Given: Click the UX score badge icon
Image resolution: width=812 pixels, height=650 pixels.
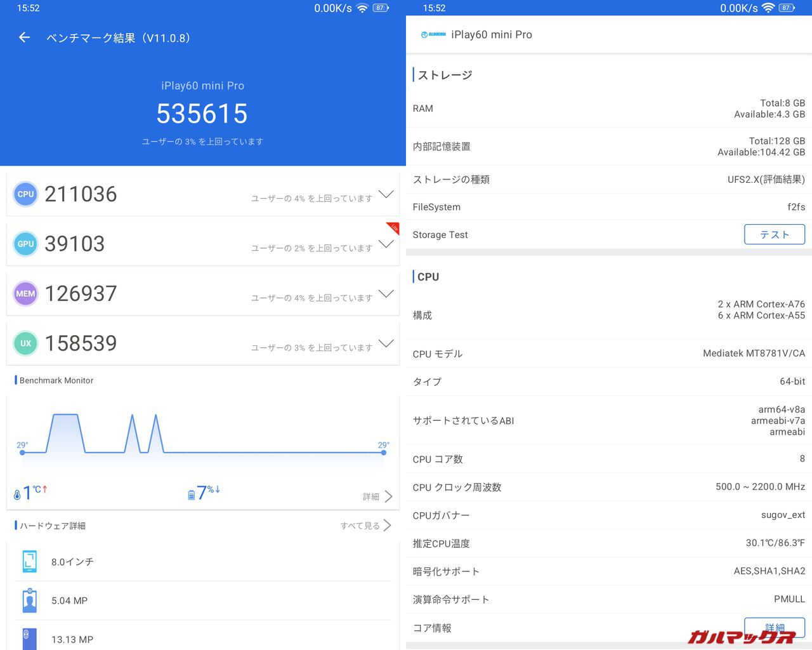Looking at the screenshot, I should click(x=26, y=343).
